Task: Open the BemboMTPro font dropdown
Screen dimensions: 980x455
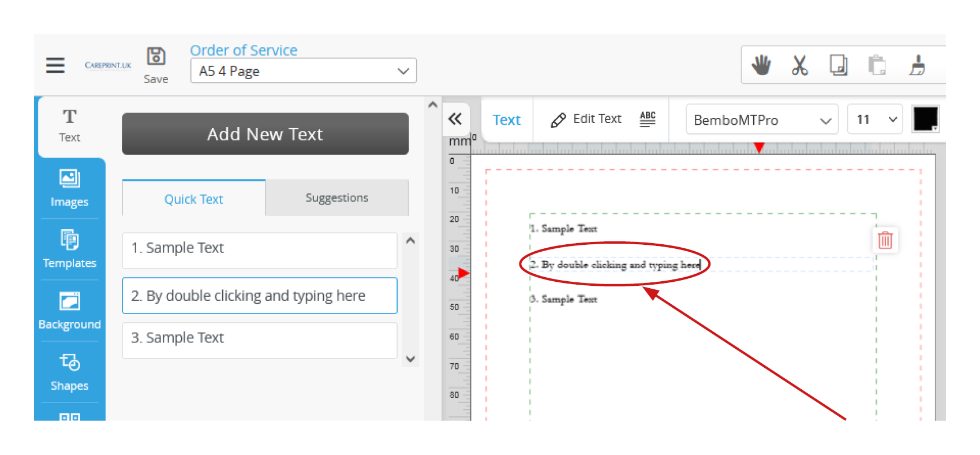Action: click(761, 120)
